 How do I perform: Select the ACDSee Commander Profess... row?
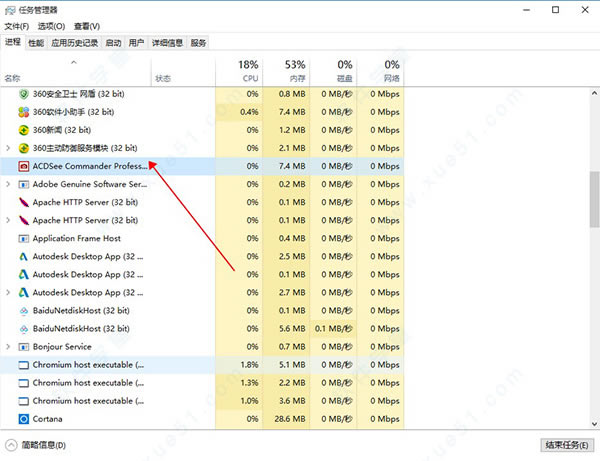click(202, 166)
